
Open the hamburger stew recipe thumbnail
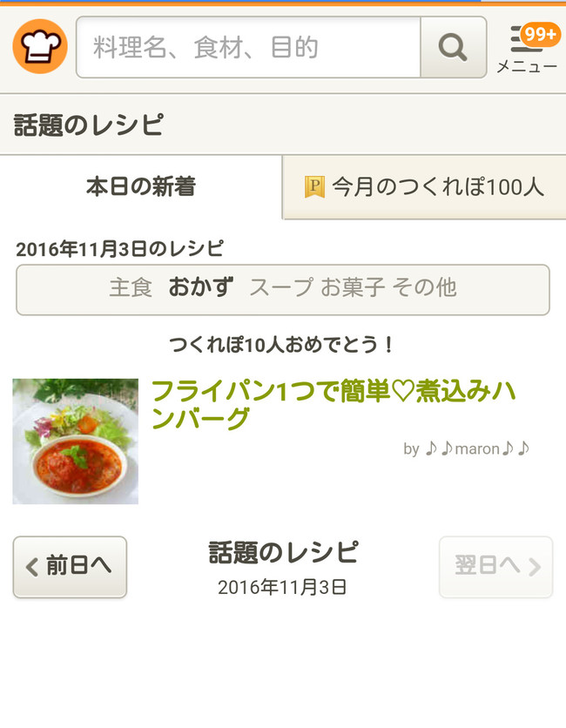click(75, 442)
